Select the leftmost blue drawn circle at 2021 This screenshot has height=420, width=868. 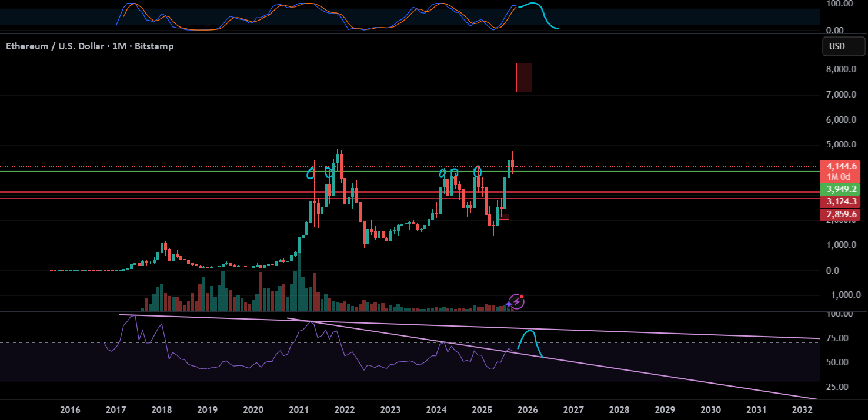pyautogui.click(x=311, y=173)
